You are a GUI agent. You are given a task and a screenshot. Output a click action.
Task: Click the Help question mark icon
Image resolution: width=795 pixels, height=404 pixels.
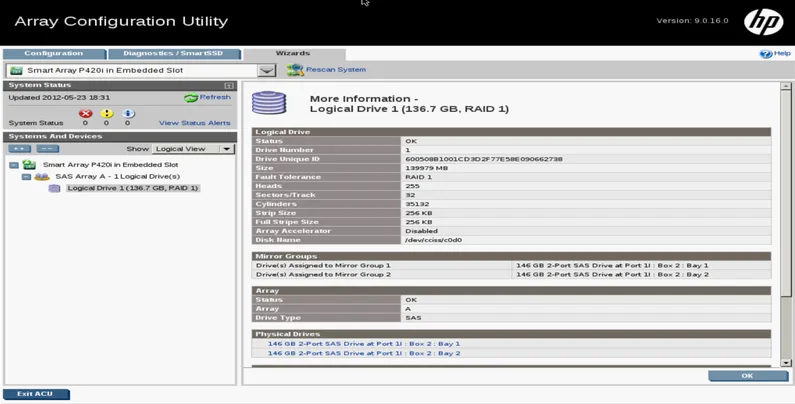(x=766, y=54)
